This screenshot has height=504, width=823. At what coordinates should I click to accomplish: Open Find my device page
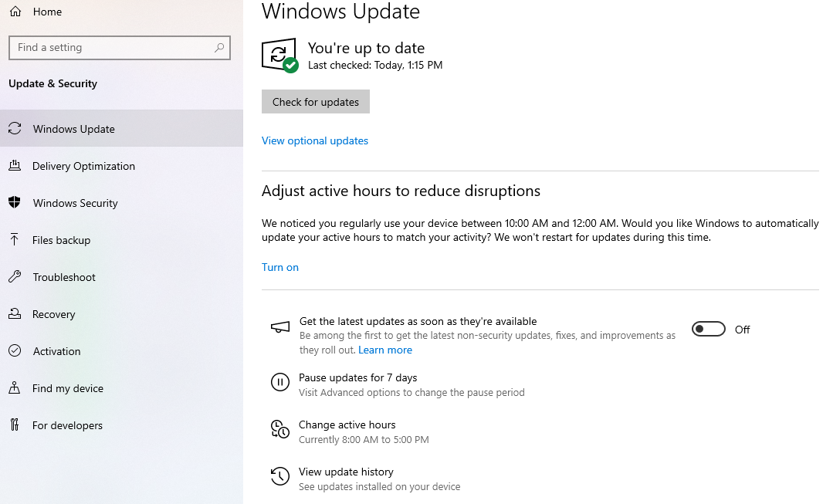click(121, 388)
